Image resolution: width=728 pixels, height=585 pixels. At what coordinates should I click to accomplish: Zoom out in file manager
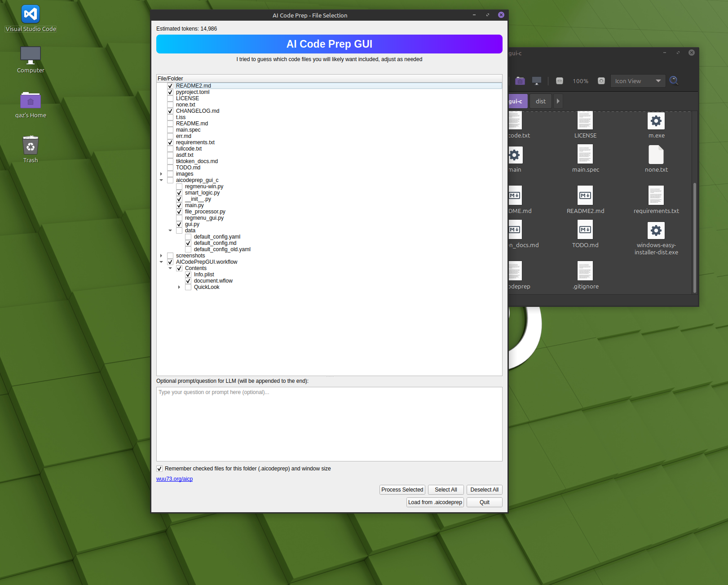pyautogui.click(x=560, y=81)
